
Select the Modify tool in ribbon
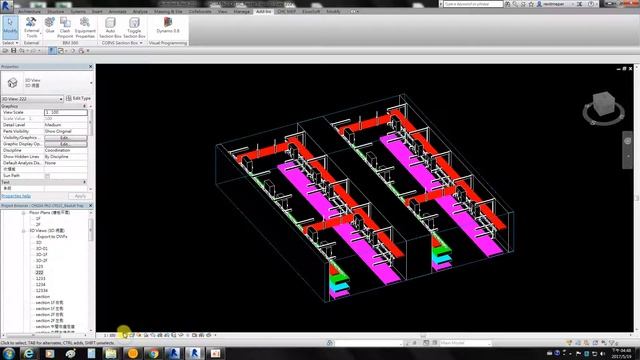(x=10, y=27)
